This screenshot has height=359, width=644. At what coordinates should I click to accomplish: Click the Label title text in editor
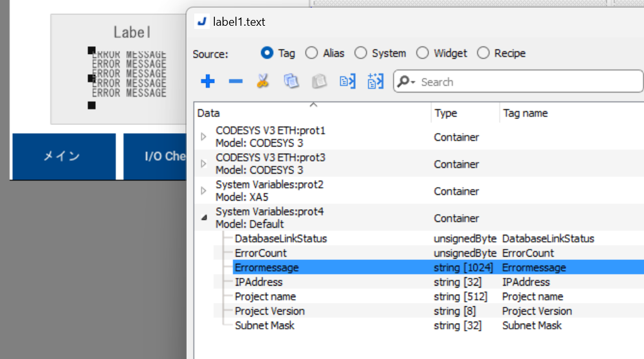click(132, 32)
